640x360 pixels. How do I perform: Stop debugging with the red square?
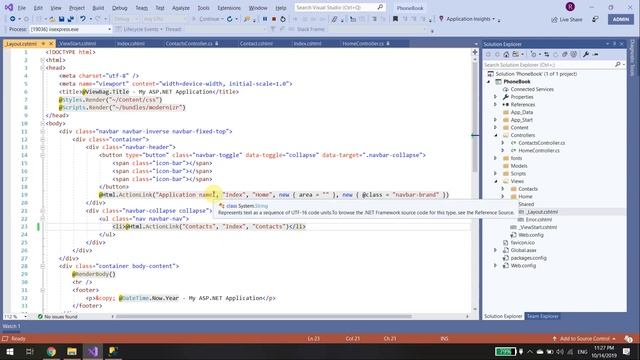[274, 19]
